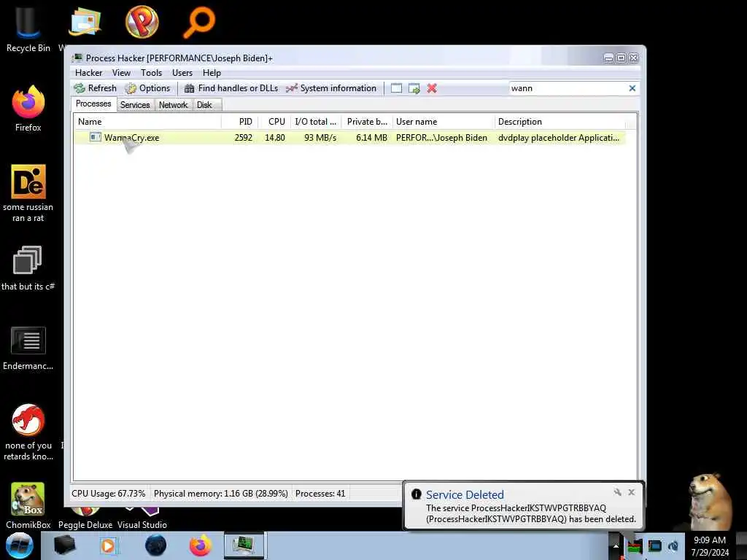Open the black folder taskbar icon
Viewport: 747px width, 560px height.
(x=64, y=545)
